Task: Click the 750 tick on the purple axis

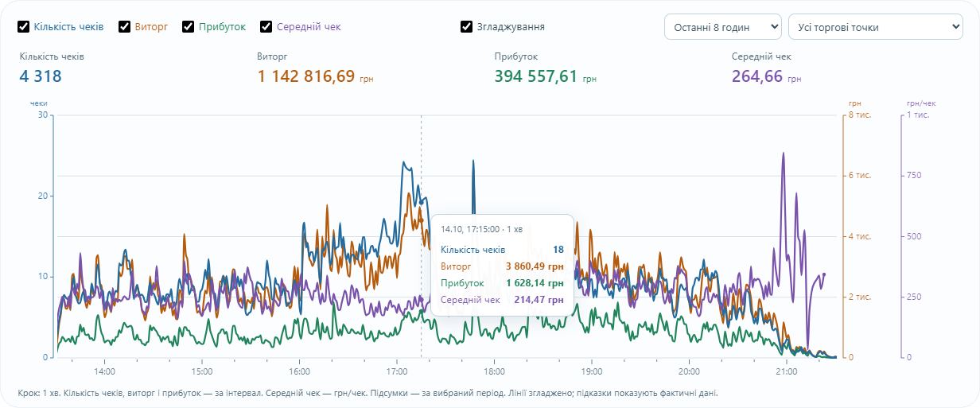Action: (x=914, y=176)
